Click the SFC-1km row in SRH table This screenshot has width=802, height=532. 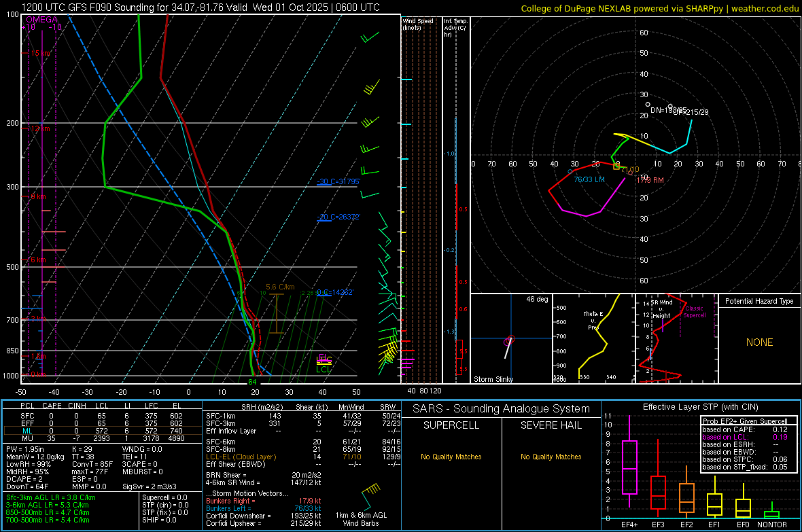coord(303,416)
